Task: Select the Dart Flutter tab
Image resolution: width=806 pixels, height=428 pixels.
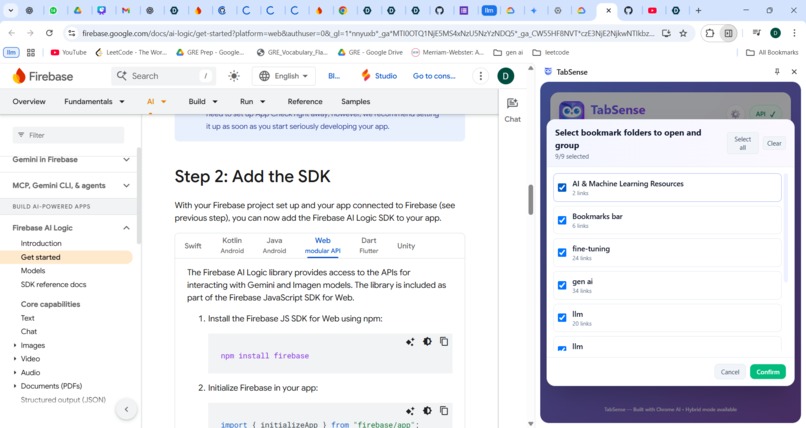Action: (369, 246)
